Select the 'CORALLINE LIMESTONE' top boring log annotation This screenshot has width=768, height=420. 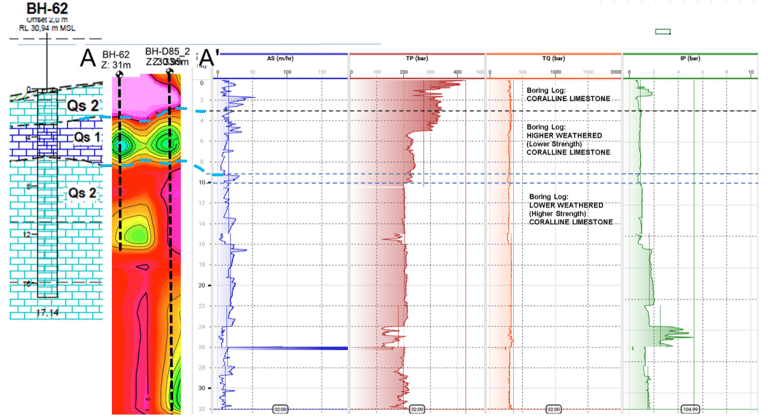point(568,99)
